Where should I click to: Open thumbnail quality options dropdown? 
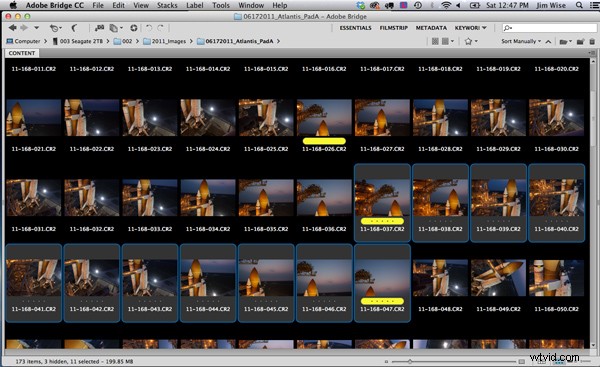pos(448,41)
